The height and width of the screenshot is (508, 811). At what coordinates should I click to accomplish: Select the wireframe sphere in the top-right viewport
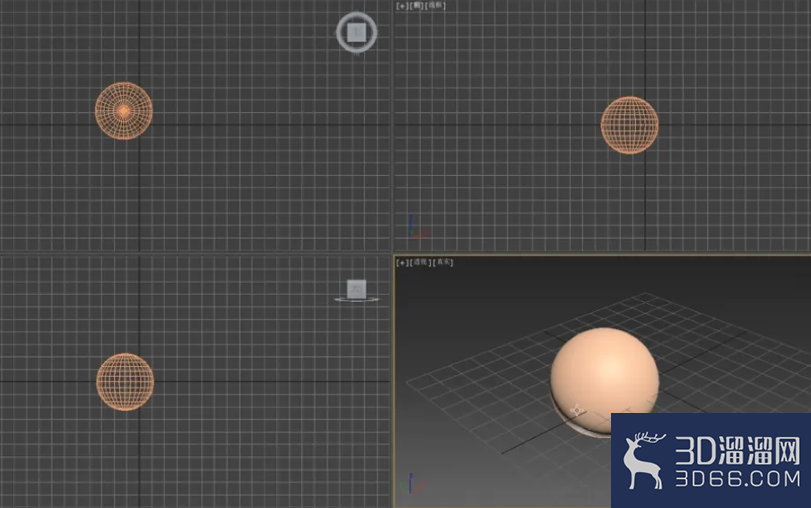[629, 125]
